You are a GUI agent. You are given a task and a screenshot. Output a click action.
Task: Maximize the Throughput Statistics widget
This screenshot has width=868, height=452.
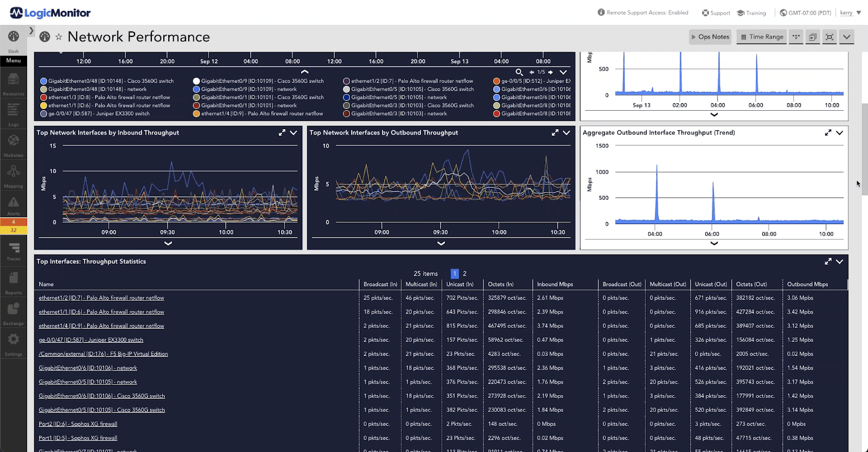828,262
